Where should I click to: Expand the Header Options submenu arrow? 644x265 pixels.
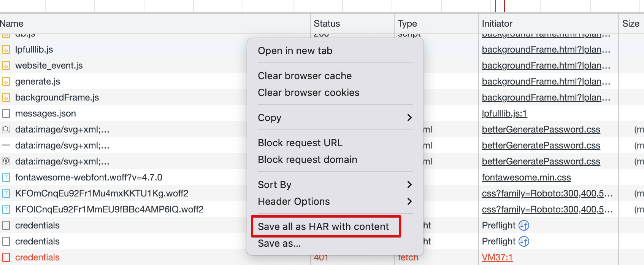(409, 201)
